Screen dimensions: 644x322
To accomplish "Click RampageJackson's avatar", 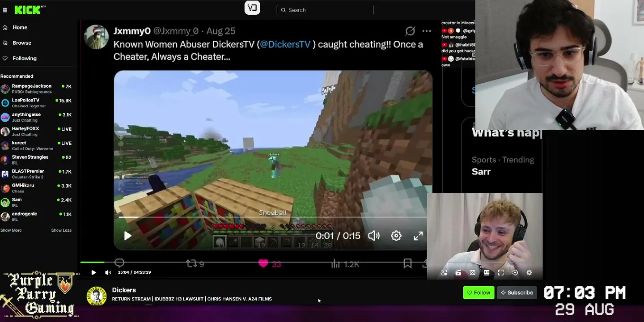I will 5,89.
